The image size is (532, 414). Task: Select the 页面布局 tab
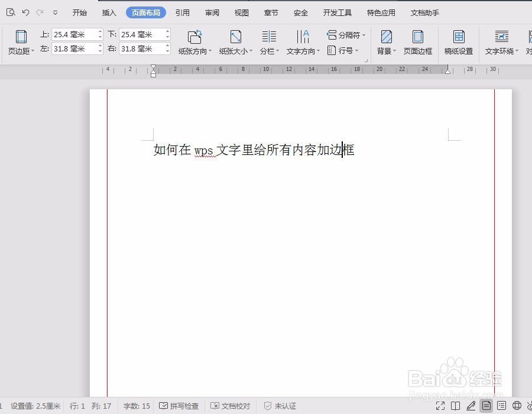146,13
